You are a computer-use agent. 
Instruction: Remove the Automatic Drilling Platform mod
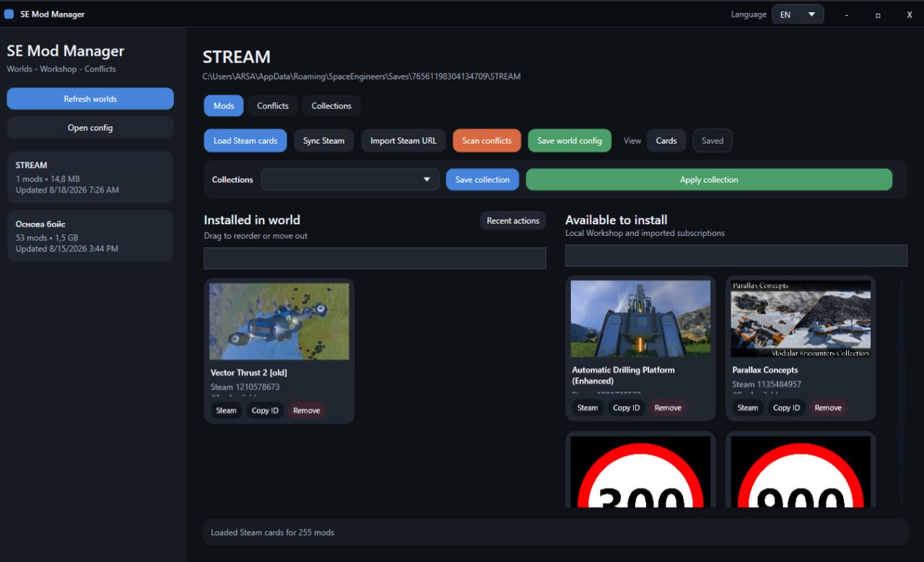(x=668, y=408)
